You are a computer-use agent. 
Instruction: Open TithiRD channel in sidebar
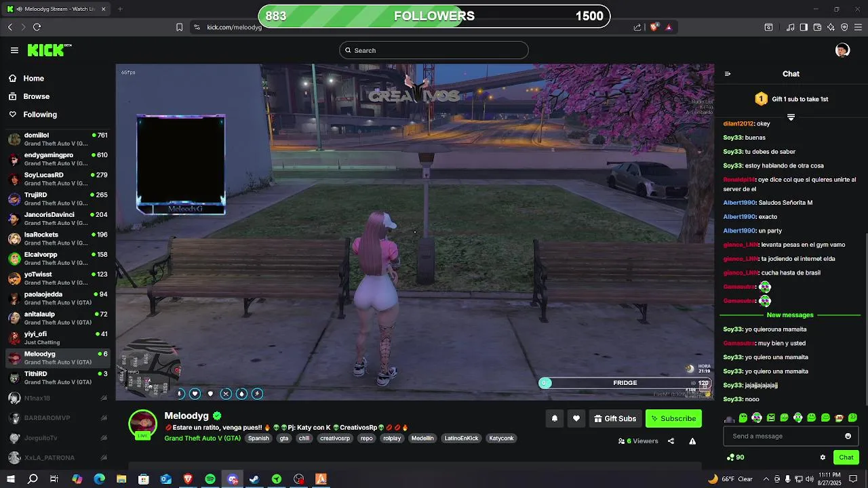[x=58, y=378]
